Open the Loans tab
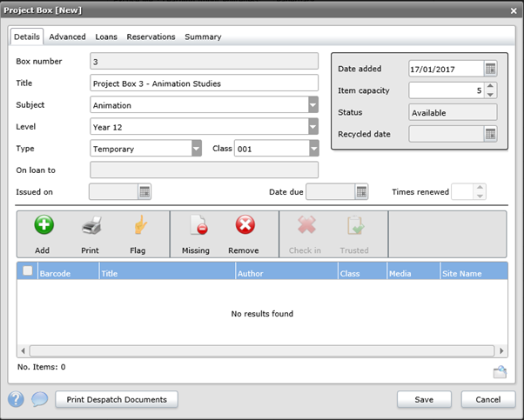The height and width of the screenshot is (420, 524). point(106,37)
